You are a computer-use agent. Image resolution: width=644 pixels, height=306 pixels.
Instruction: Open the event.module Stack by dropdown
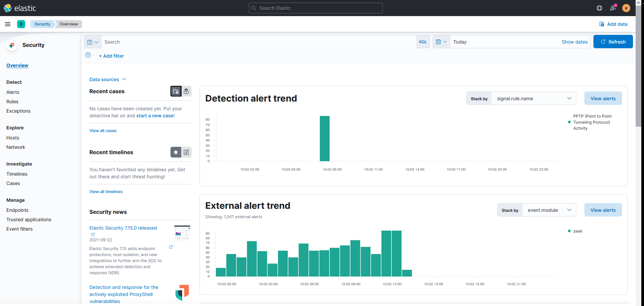tap(549, 210)
